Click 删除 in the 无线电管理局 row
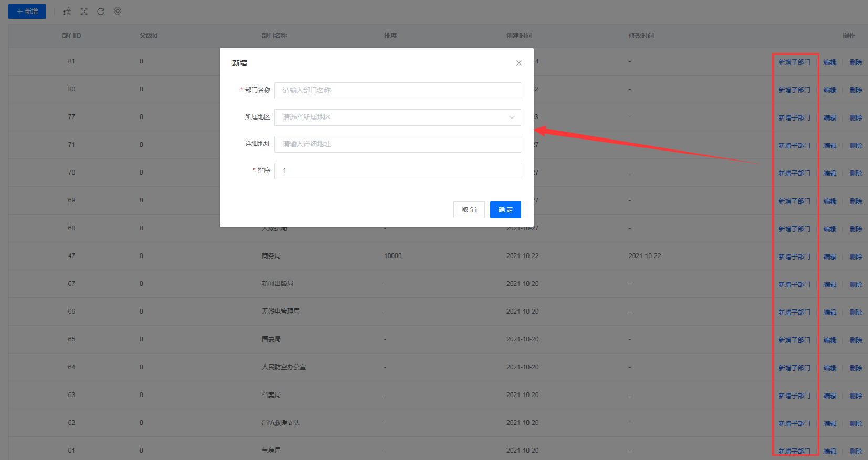The height and width of the screenshot is (460, 868). coord(856,313)
